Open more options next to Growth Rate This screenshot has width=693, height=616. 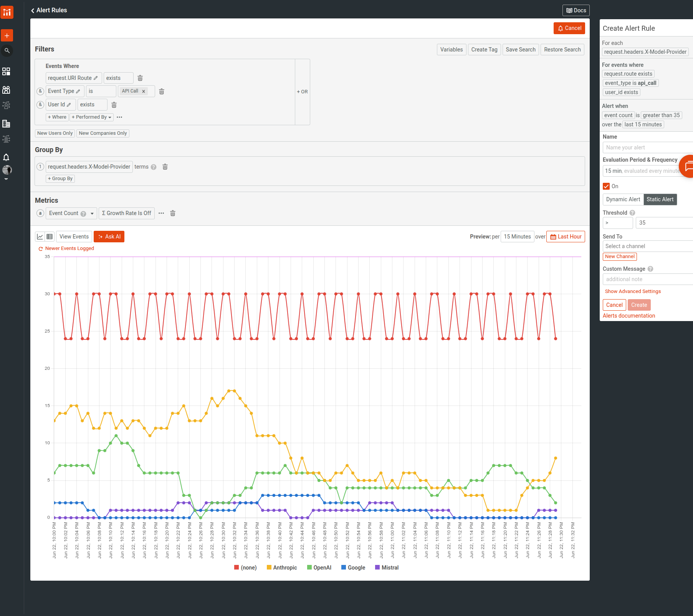pyautogui.click(x=161, y=213)
